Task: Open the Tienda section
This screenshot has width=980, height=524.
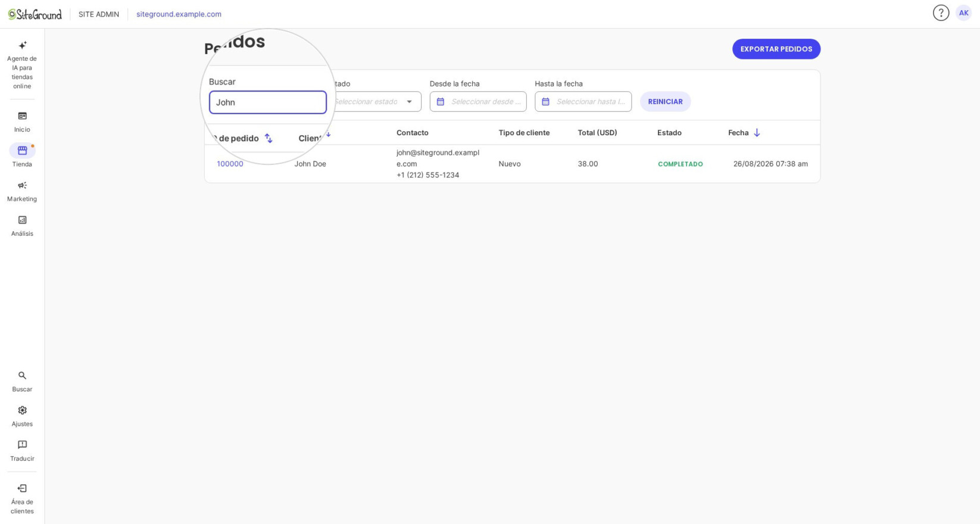Action: 22,156
